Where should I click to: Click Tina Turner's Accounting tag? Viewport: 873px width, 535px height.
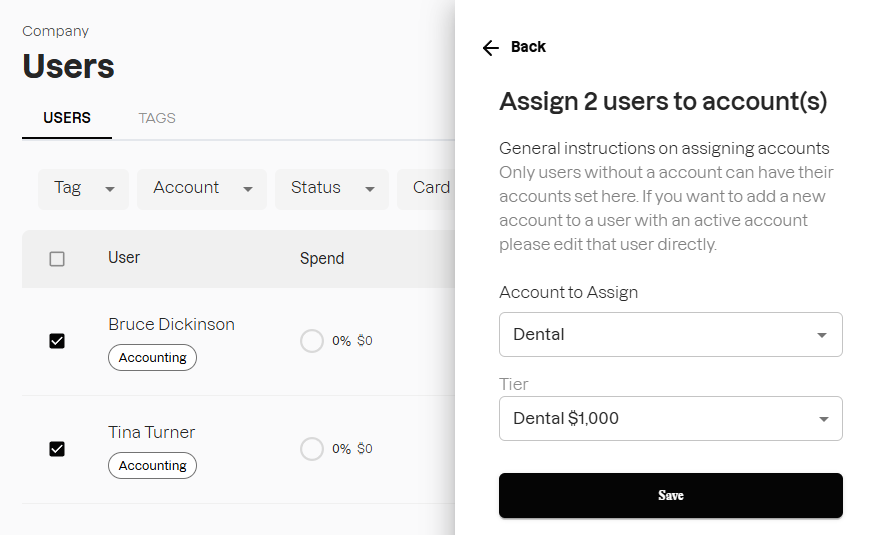tap(152, 466)
